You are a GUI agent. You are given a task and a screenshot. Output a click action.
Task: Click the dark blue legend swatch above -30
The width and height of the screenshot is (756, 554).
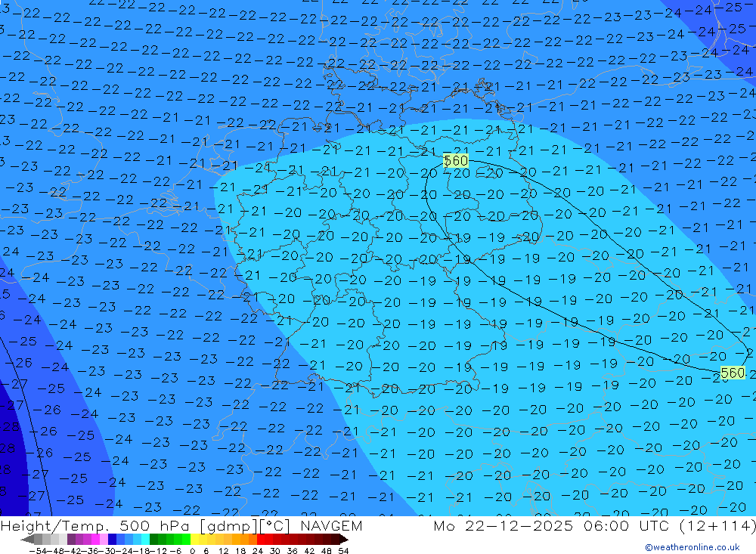click(x=112, y=539)
